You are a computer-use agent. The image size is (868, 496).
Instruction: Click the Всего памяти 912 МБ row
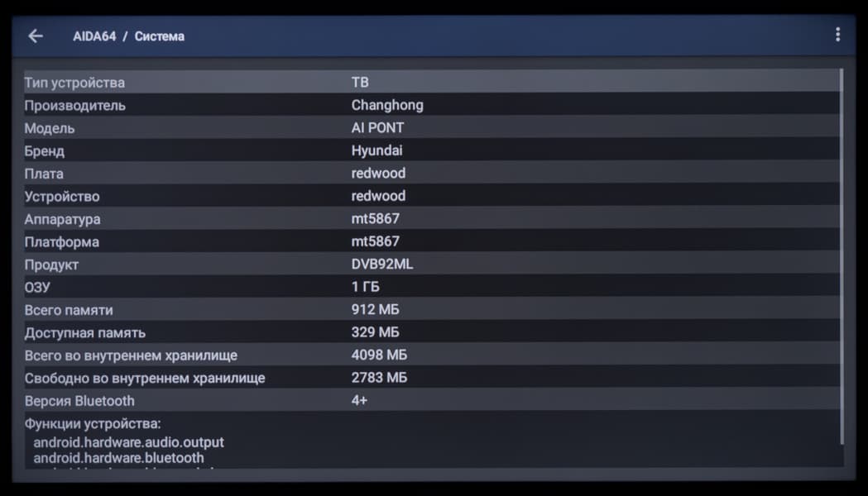[430, 310]
